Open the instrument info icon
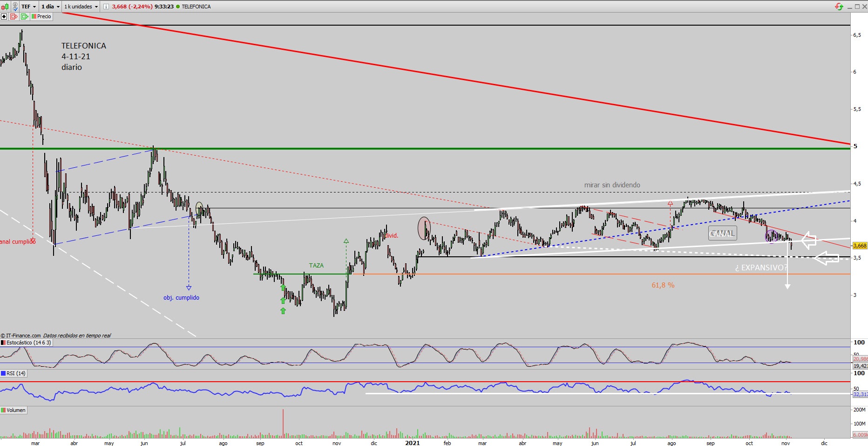The width and height of the screenshot is (868, 446). click(106, 7)
